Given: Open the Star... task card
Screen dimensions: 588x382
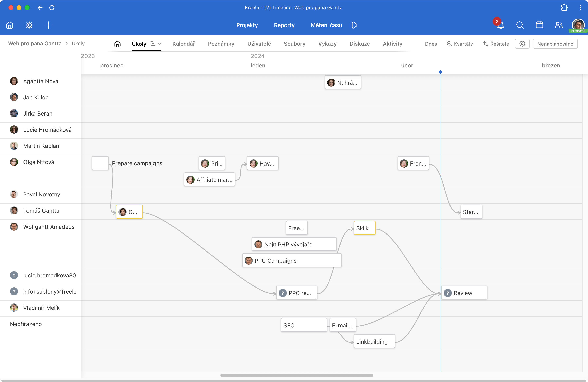Looking at the screenshot, I should [471, 212].
